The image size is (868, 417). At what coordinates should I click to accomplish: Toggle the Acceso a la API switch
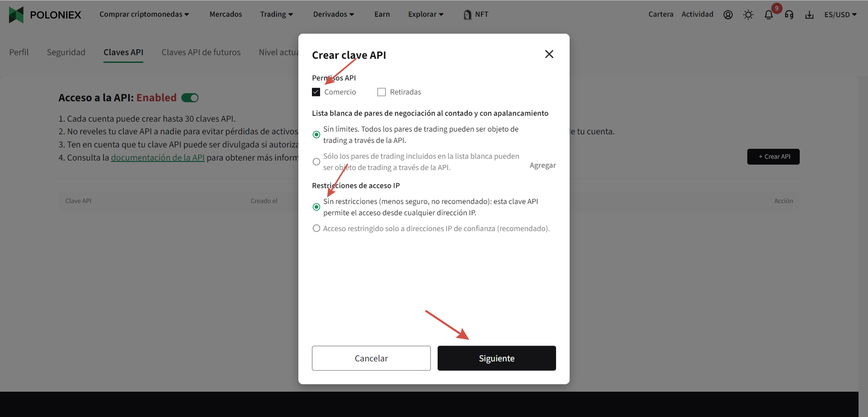tap(190, 98)
